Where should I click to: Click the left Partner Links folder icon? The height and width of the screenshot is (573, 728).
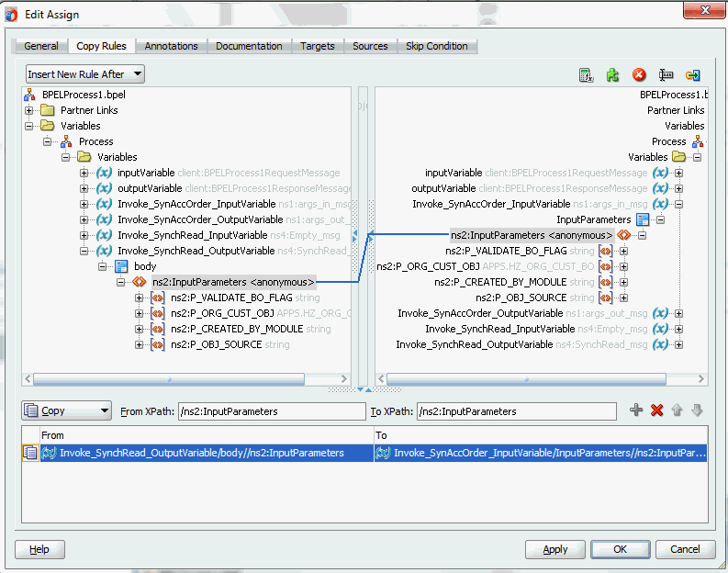coord(48,110)
